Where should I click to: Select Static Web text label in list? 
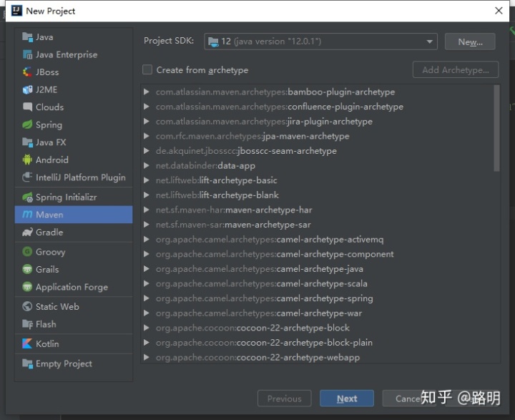pos(57,307)
